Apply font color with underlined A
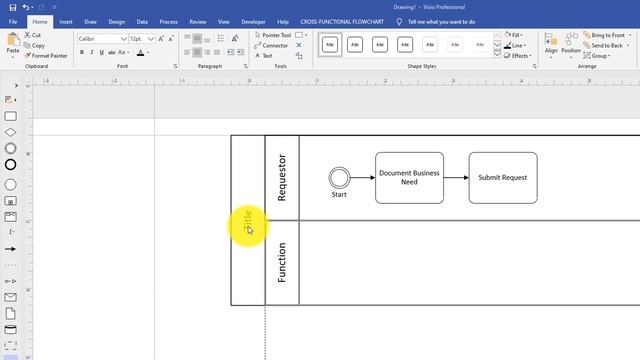Screen dimensions: 640x360 click(140, 52)
